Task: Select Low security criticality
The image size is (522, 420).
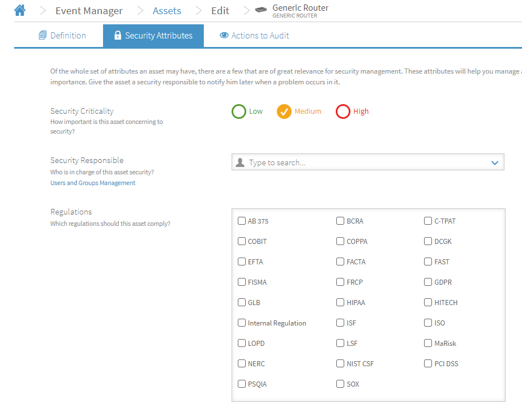Action: pos(239,112)
